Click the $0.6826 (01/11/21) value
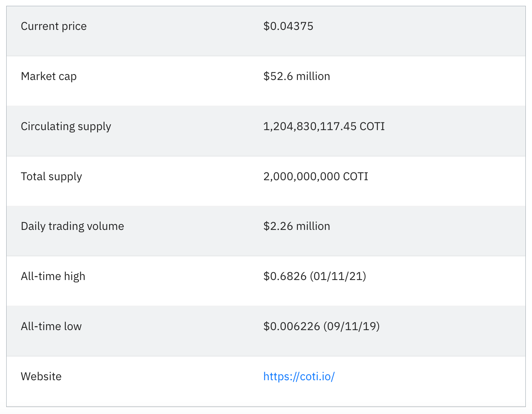This screenshot has height=414, width=532. 315,276
